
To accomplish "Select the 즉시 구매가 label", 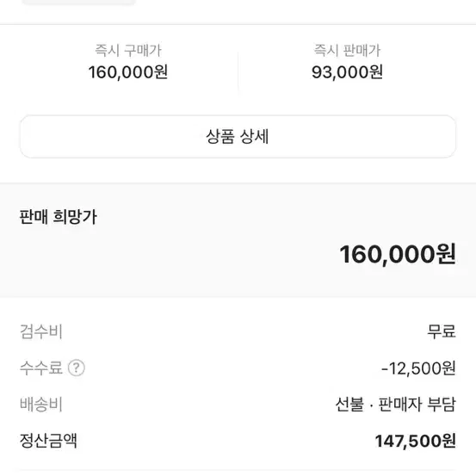I will pos(128,50).
